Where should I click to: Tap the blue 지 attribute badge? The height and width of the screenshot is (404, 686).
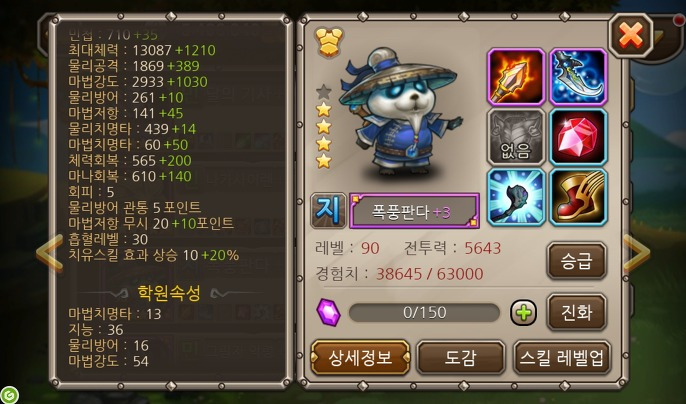tap(328, 211)
